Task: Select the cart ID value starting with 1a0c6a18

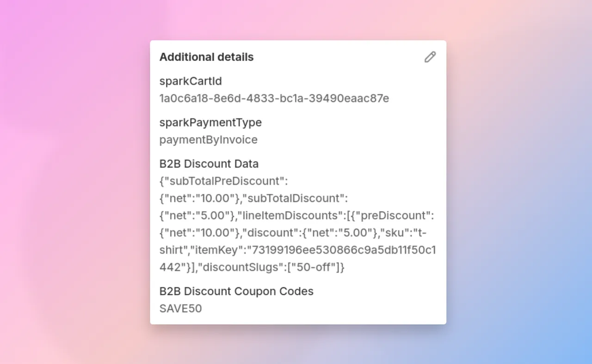Action: click(x=274, y=98)
